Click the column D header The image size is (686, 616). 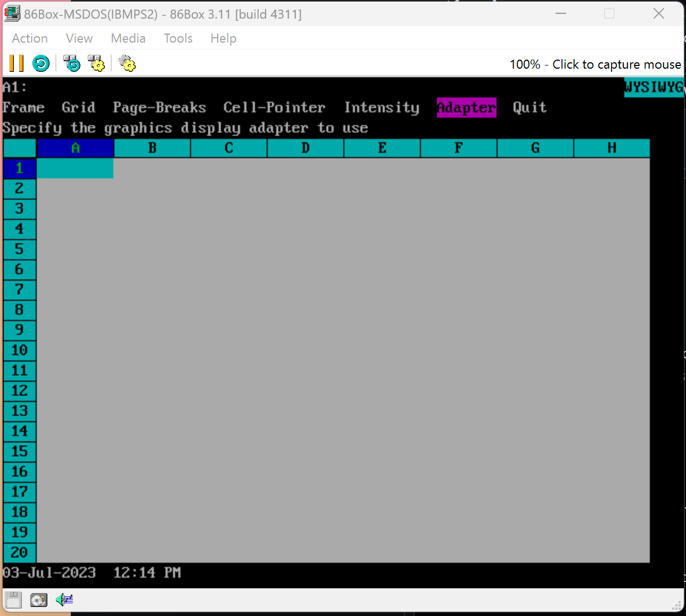click(304, 148)
